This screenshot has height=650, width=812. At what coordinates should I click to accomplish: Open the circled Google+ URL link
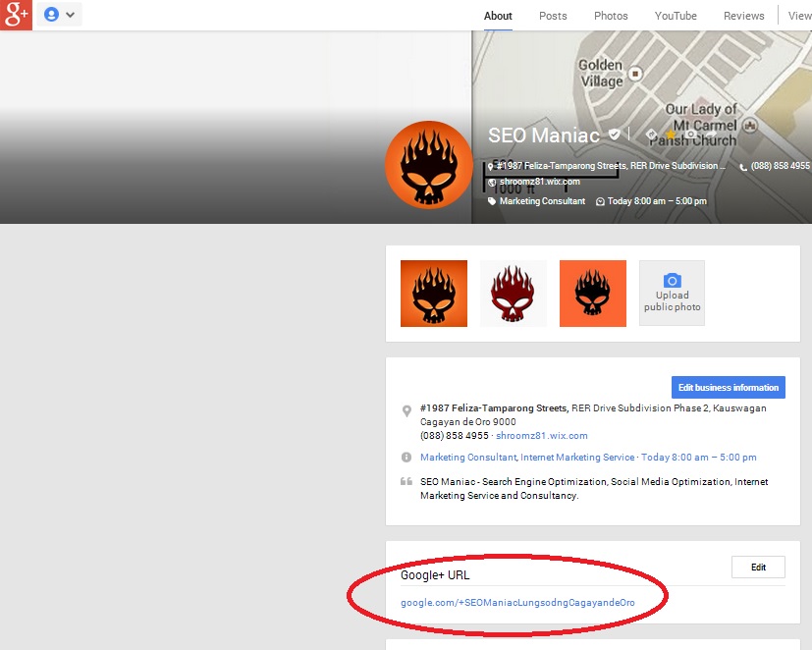(517, 602)
